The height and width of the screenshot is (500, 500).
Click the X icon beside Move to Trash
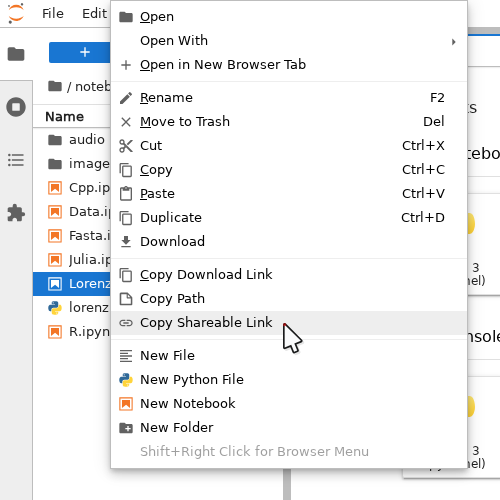126,122
